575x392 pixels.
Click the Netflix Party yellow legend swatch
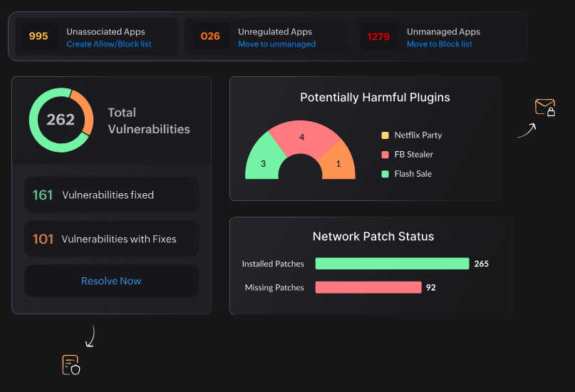[x=385, y=135]
